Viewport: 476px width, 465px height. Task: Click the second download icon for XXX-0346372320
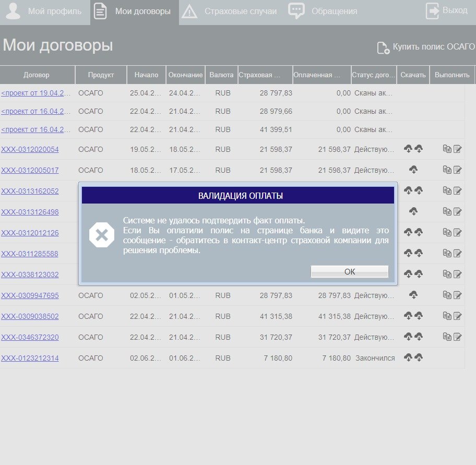pyautogui.click(x=419, y=337)
